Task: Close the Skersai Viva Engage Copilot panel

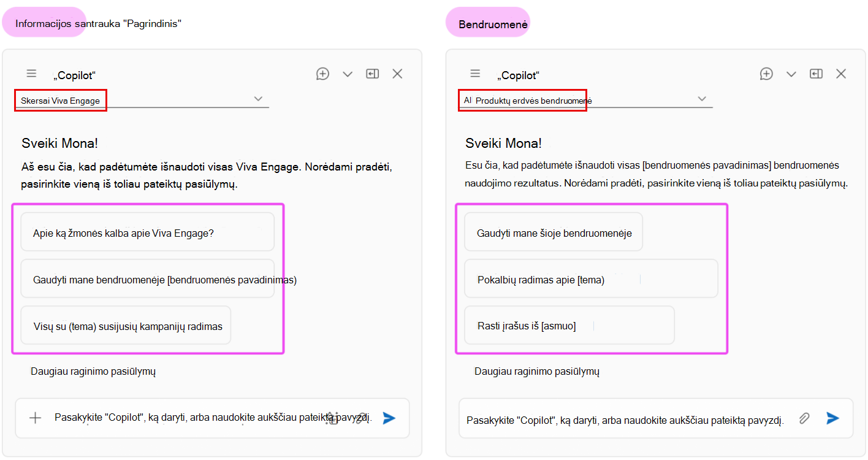Action: (397, 74)
